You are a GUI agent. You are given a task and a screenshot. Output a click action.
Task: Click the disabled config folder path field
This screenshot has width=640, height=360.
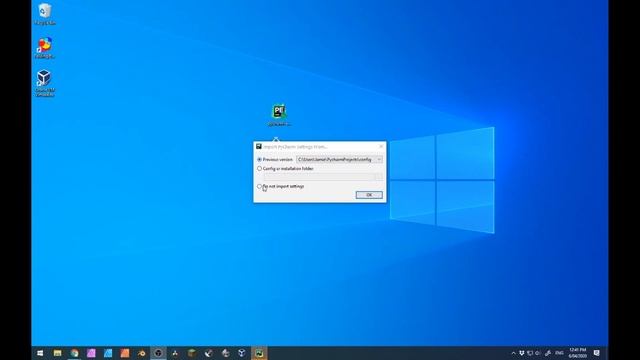pos(319,177)
